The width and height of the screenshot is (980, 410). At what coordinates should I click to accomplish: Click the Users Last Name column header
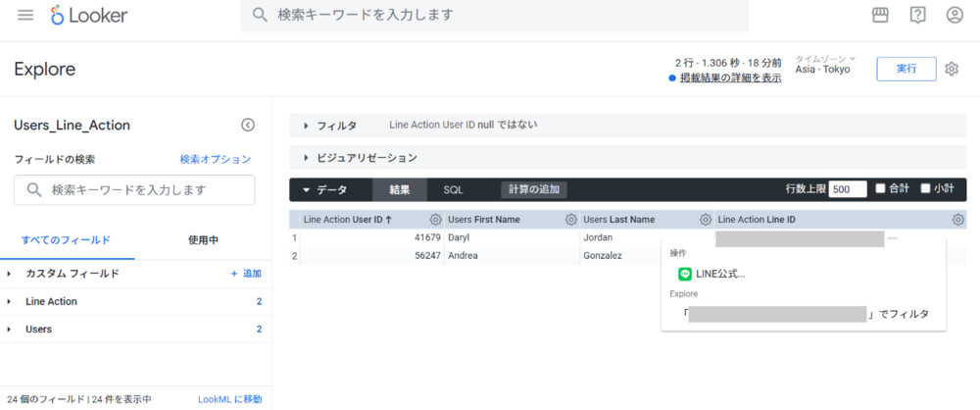(x=618, y=220)
